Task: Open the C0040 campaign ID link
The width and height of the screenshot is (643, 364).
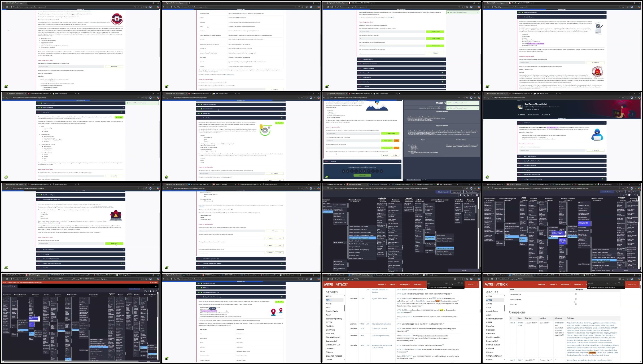Action: tap(513, 323)
